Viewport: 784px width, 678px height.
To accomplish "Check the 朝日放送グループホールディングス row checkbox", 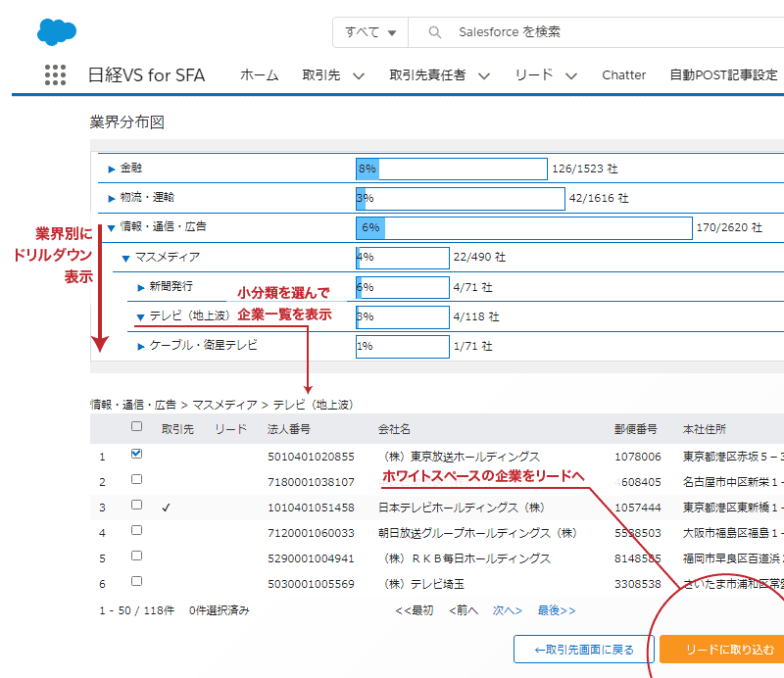I will [x=136, y=530].
